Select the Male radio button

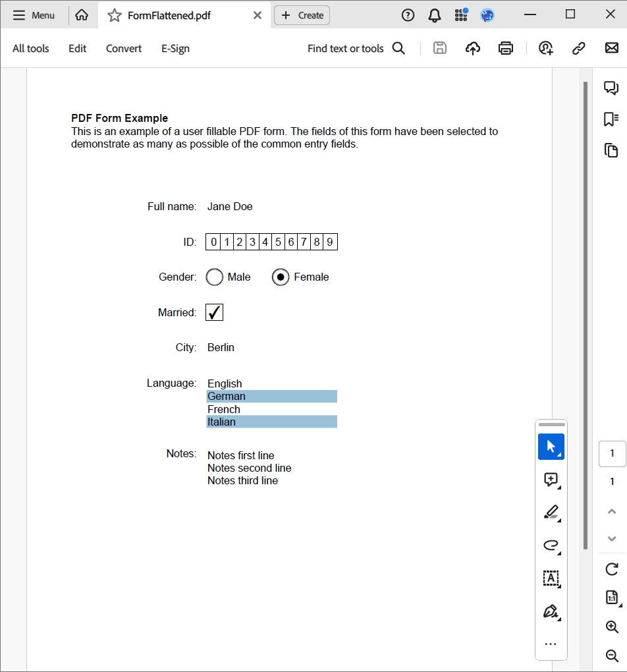click(x=215, y=277)
